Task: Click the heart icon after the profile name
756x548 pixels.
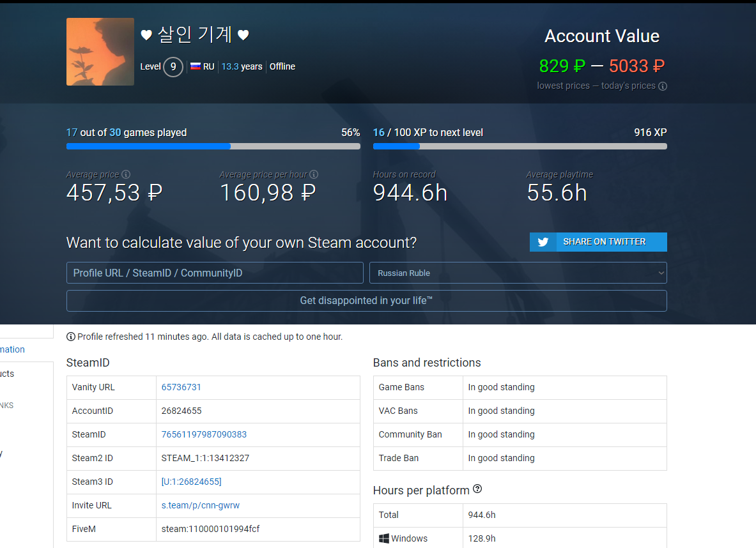Action: coord(243,34)
